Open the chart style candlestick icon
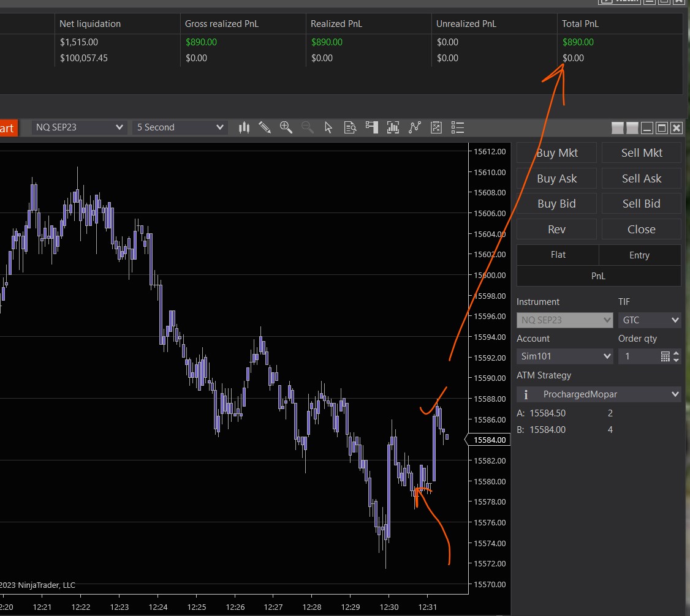This screenshot has height=616, width=690. (x=245, y=127)
